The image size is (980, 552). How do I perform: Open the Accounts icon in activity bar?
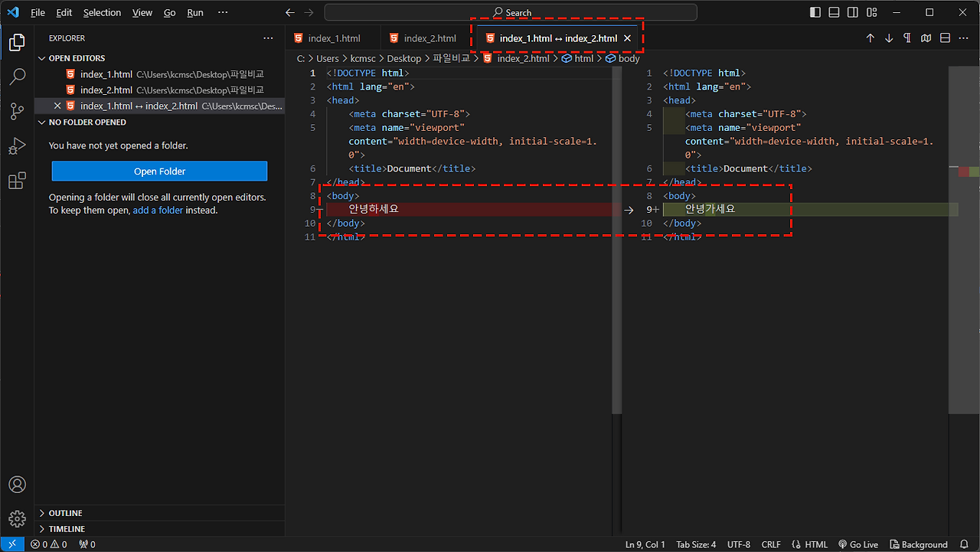[x=17, y=484]
